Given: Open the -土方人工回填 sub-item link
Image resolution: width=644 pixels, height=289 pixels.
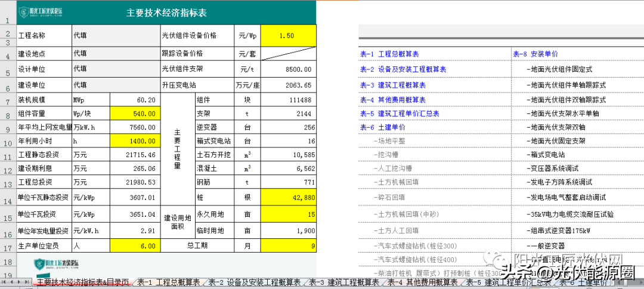Looking at the screenshot, I should pyautogui.click(x=396, y=230).
